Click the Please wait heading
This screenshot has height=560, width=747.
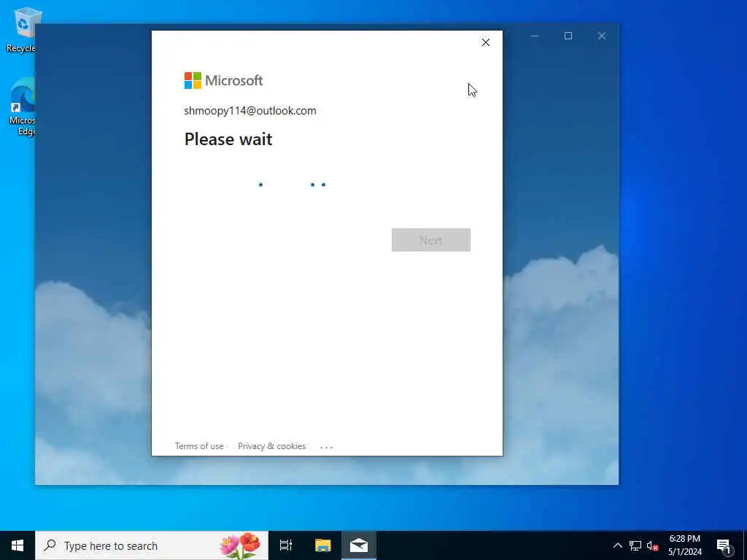point(228,139)
